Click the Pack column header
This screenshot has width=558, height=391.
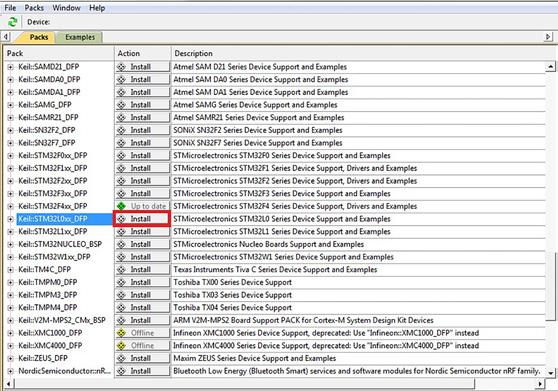point(59,53)
